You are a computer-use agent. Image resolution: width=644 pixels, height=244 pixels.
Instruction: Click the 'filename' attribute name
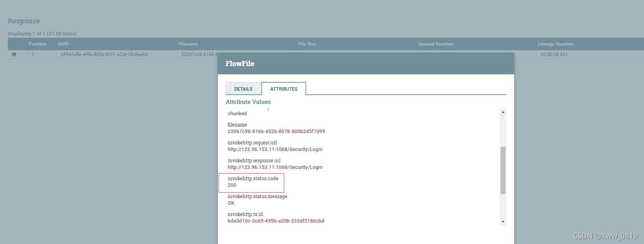pyautogui.click(x=237, y=125)
